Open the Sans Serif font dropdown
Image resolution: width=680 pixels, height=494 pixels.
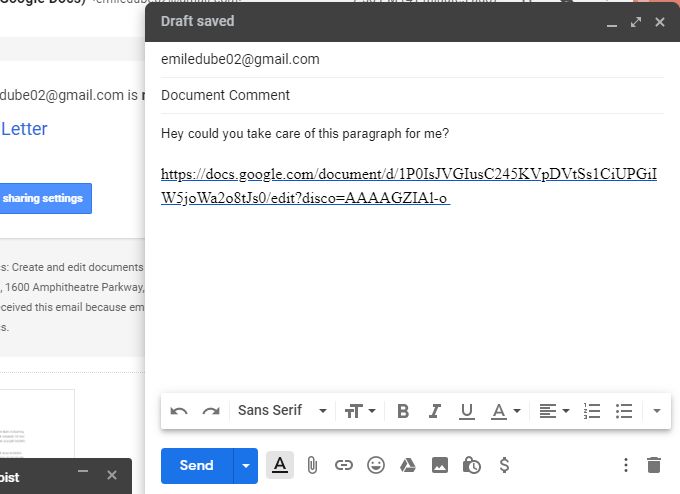tap(282, 410)
